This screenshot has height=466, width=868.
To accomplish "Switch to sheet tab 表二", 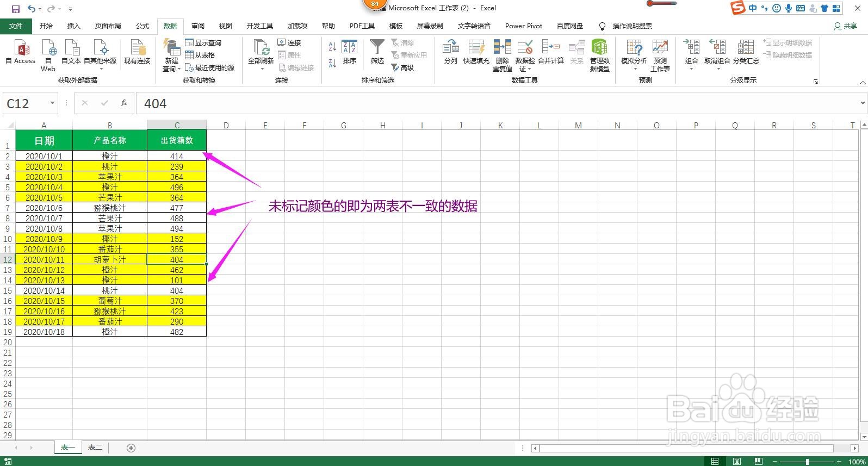I will click(x=95, y=447).
